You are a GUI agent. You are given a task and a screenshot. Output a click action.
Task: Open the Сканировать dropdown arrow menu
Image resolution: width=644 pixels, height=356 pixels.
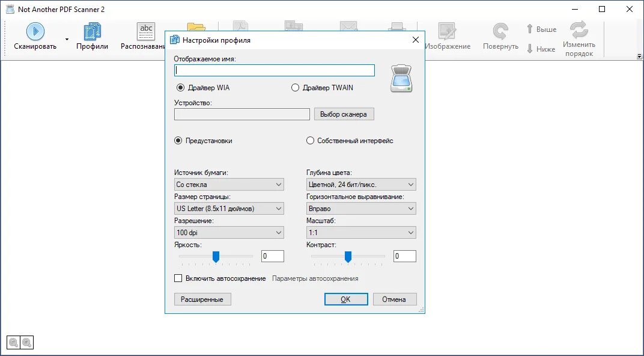click(67, 40)
